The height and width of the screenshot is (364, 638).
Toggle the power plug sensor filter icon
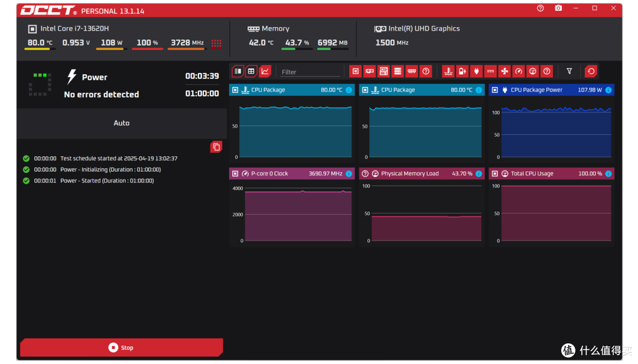(477, 71)
